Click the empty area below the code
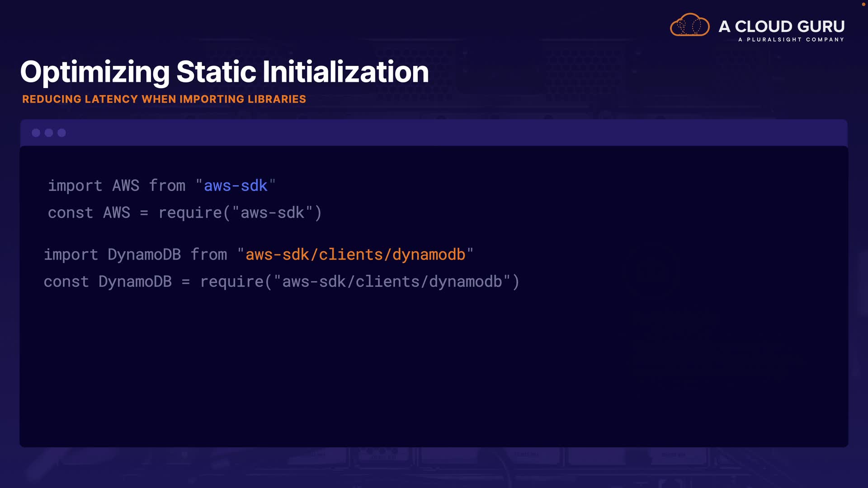 [x=434, y=371]
